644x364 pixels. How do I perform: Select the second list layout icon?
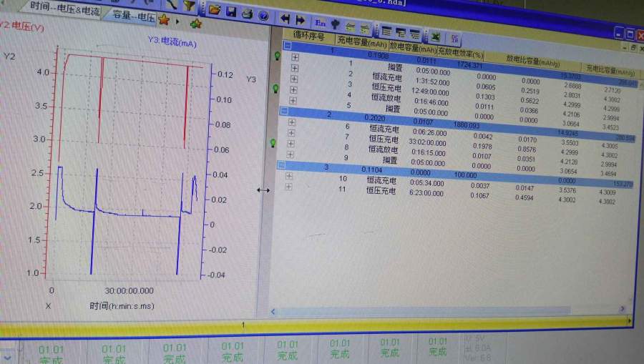pyautogui.click(x=401, y=33)
